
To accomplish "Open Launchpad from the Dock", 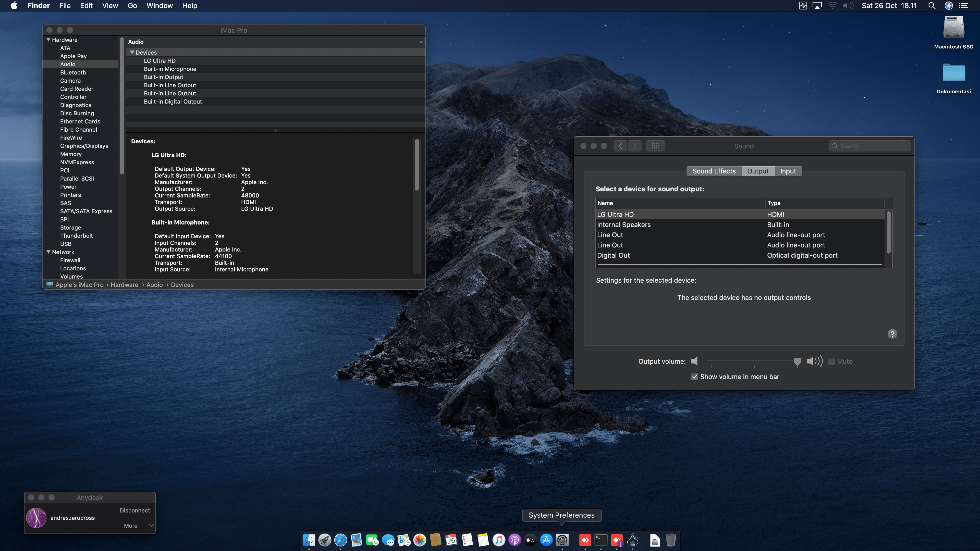I will point(325,540).
